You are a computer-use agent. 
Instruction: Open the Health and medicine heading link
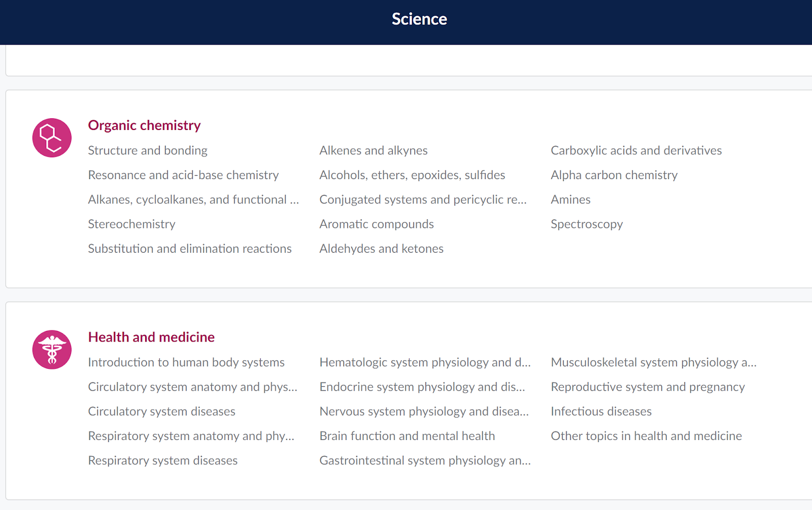pos(151,337)
